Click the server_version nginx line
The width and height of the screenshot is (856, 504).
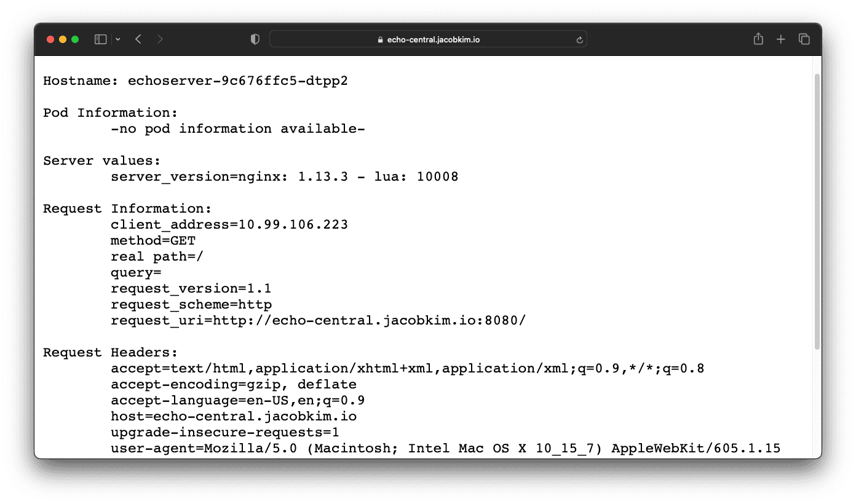click(283, 176)
